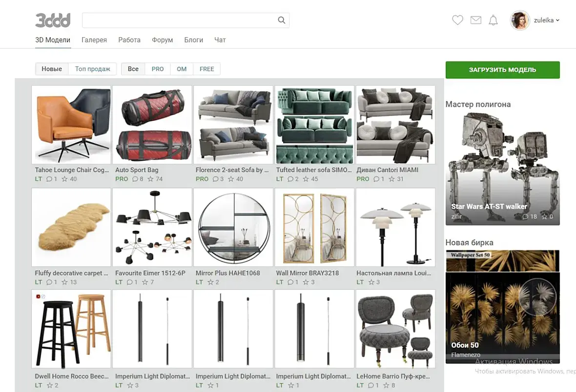Click comment icon under Wall Mirror BRAY3218
The width and height of the screenshot is (576, 392).
click(290, 282)
